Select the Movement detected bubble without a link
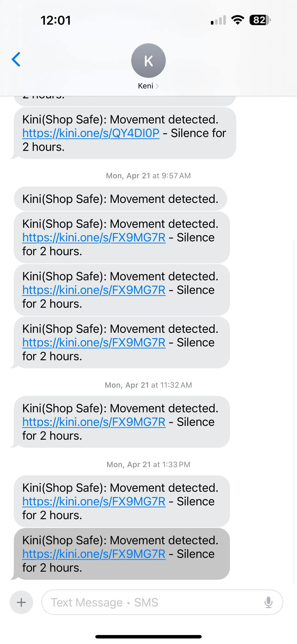 (x=120, y=199)
